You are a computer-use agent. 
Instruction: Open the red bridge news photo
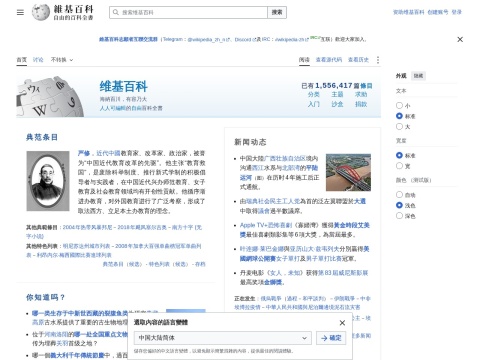coord(348,173)
